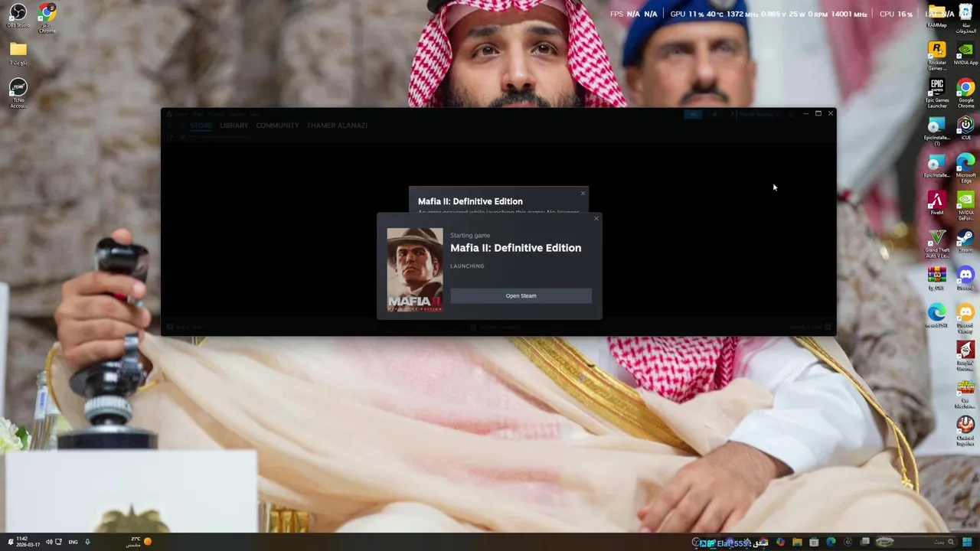Switch to the LIBRARY tab in Steam
The image size is (980, 551).
tap(234, 126)
